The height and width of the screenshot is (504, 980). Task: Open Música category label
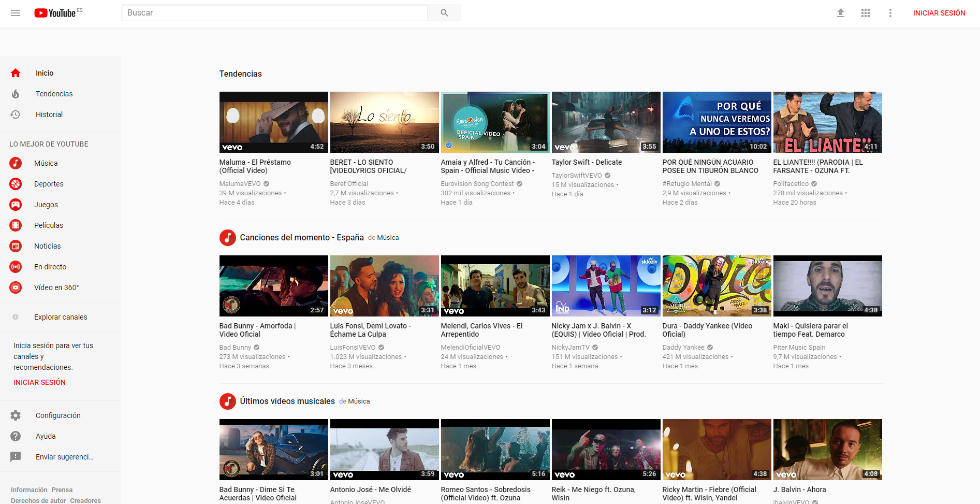(x=46, y=163)
